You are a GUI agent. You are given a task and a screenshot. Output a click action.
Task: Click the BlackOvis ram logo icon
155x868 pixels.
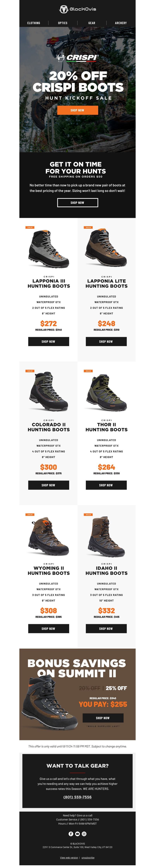click(64, 9)
